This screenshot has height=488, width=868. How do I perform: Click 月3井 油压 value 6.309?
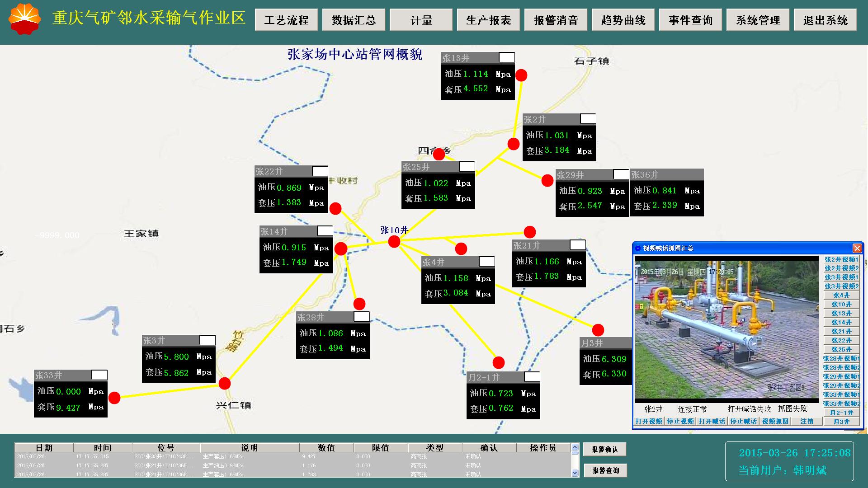[614, 359]
